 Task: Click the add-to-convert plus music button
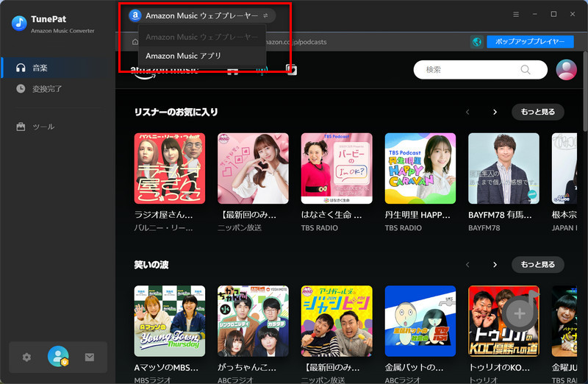point(520,313)
